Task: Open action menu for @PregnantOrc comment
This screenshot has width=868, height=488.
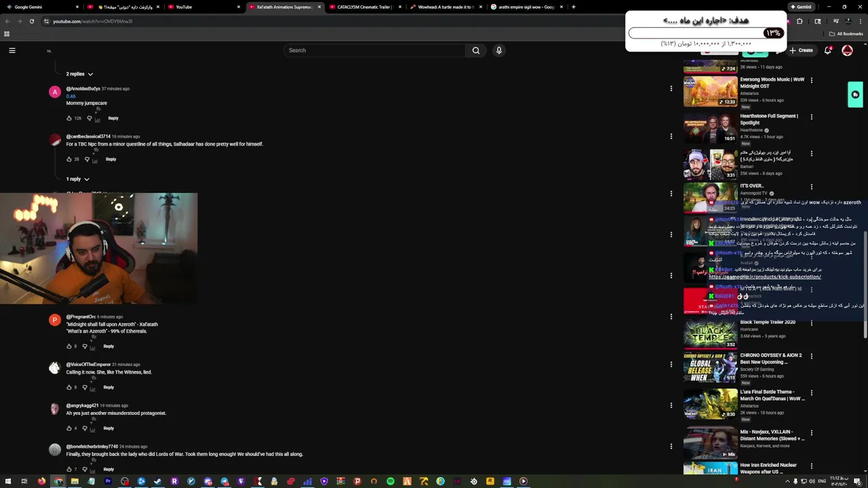Action: 671,317
